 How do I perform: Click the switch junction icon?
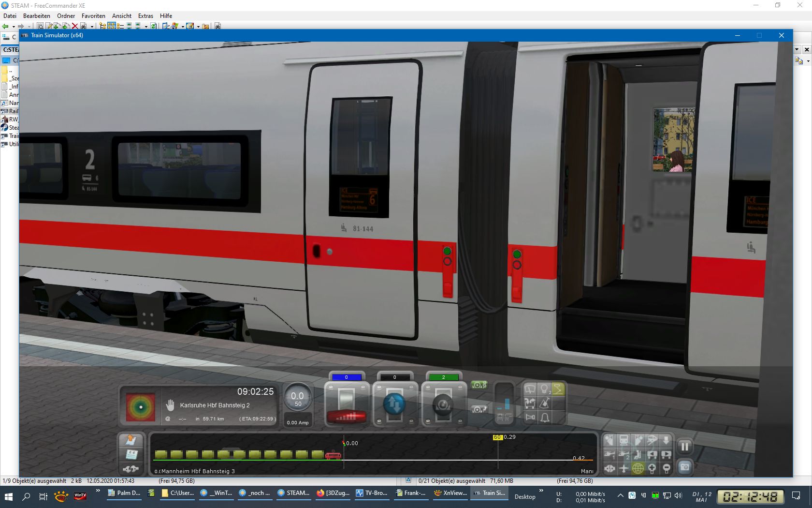point(131,468)
